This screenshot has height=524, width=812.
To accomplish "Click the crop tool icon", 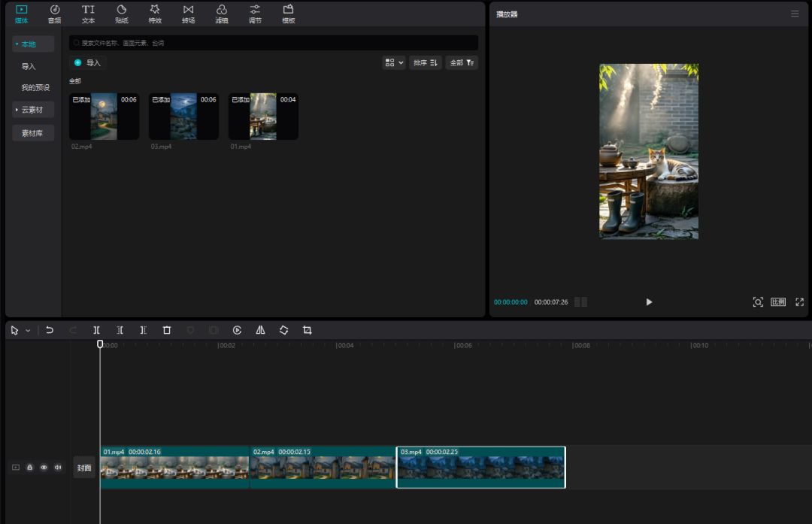I will click(x=307, y=330).
